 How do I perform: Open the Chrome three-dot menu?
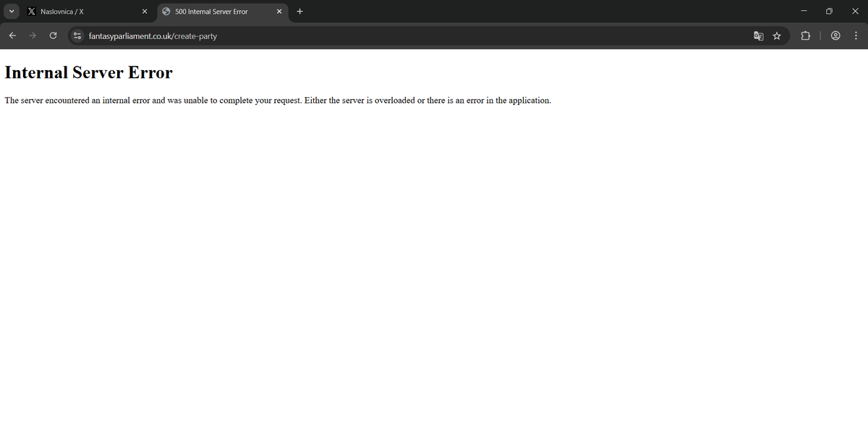tap(855, 35)
